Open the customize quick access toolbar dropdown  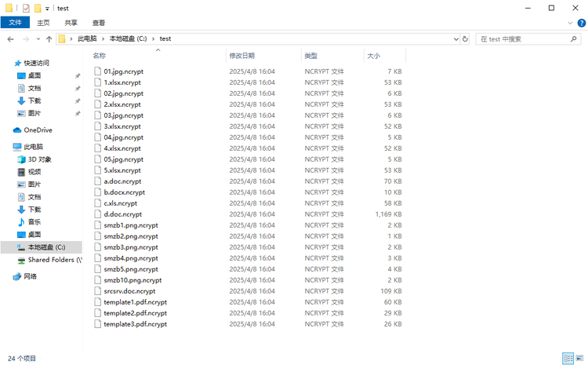coord(47,9)
